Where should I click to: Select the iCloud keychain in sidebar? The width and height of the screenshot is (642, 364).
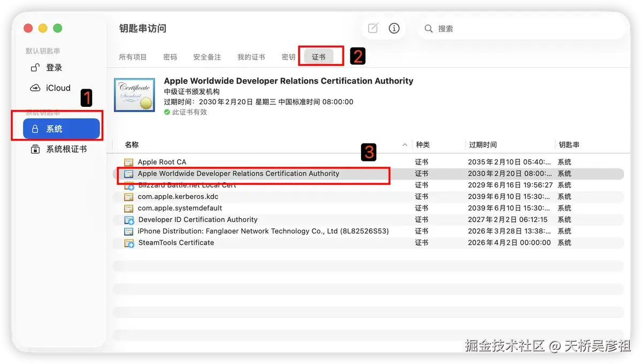(62, 88)
